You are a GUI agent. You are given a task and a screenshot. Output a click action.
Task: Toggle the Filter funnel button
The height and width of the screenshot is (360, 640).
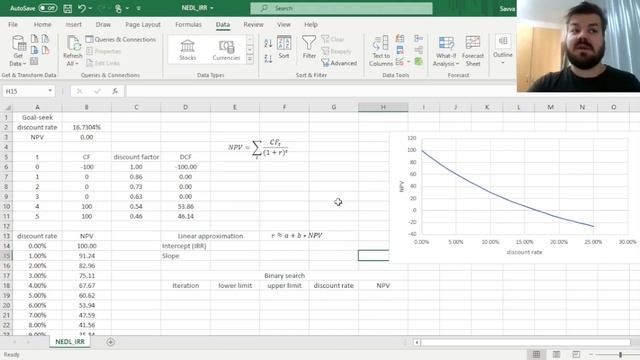(x=309, y=47)
